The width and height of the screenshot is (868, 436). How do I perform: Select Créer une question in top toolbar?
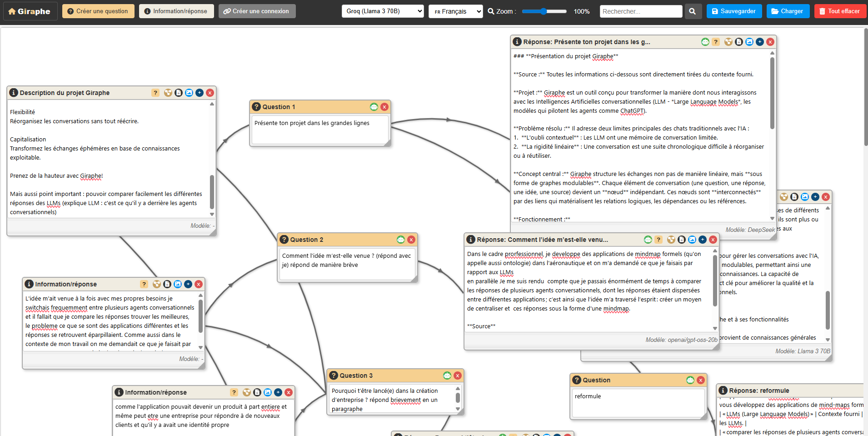[98, 11]
